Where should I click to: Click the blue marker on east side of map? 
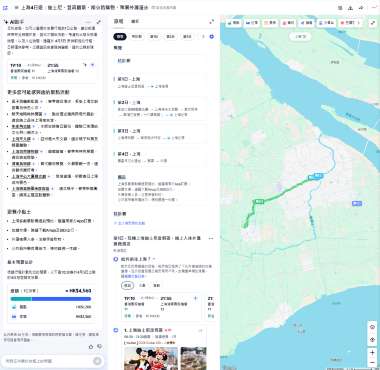point(357,203)
